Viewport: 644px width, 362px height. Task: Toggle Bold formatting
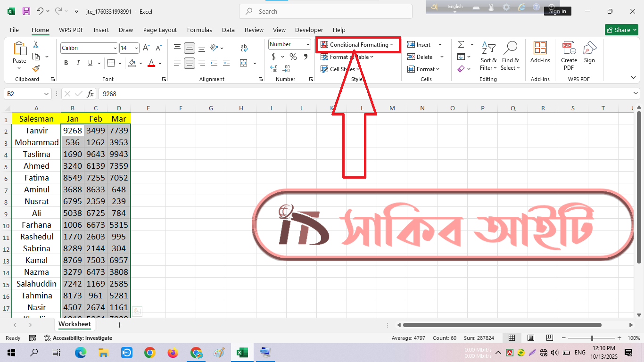coord(66,63)
